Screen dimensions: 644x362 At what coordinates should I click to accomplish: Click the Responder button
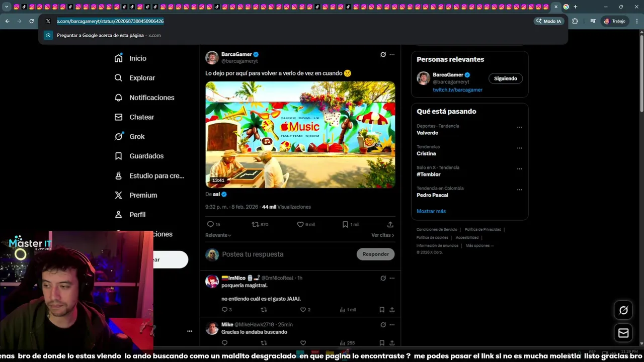coord(376,254)
